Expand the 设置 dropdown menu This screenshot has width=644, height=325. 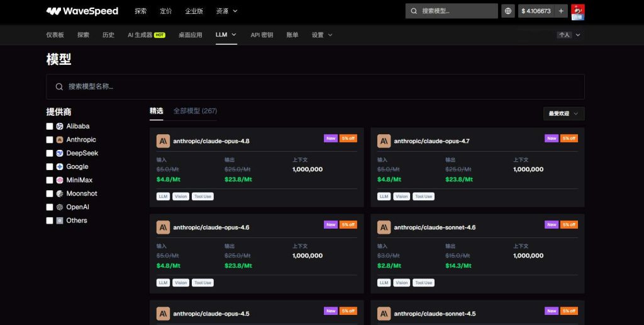(322, 35)
